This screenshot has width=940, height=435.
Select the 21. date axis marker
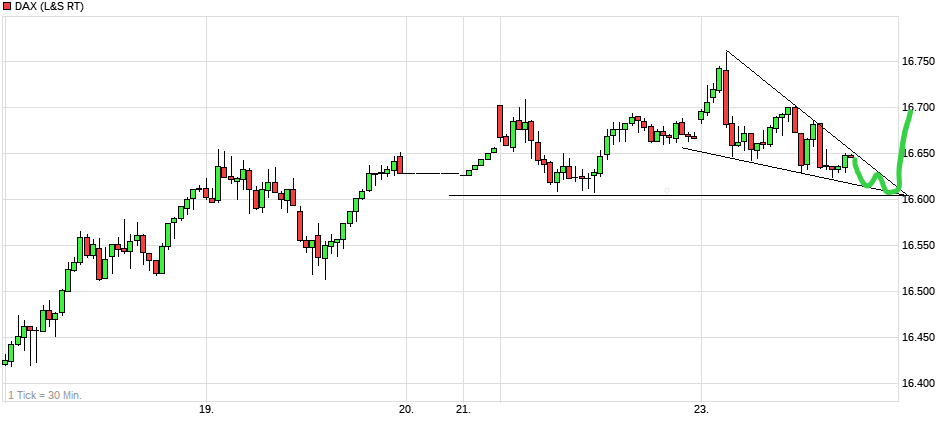pyautogui.click(x=463, y=410)
